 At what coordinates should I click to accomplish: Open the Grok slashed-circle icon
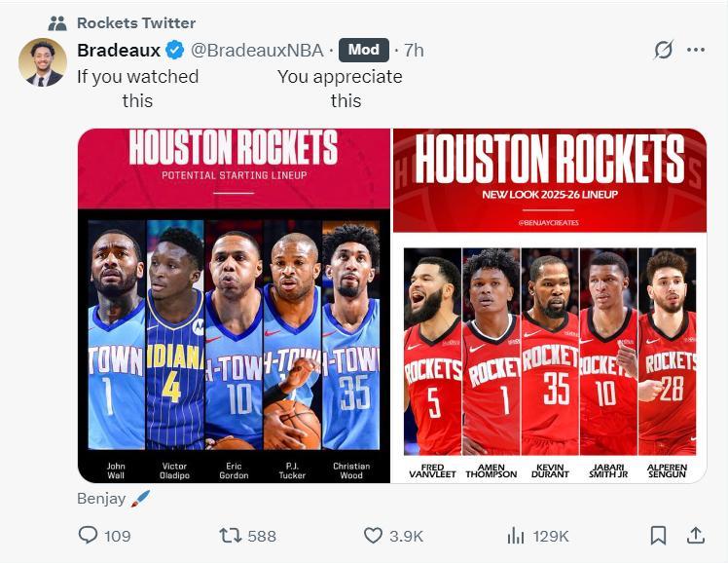point(663,50)
